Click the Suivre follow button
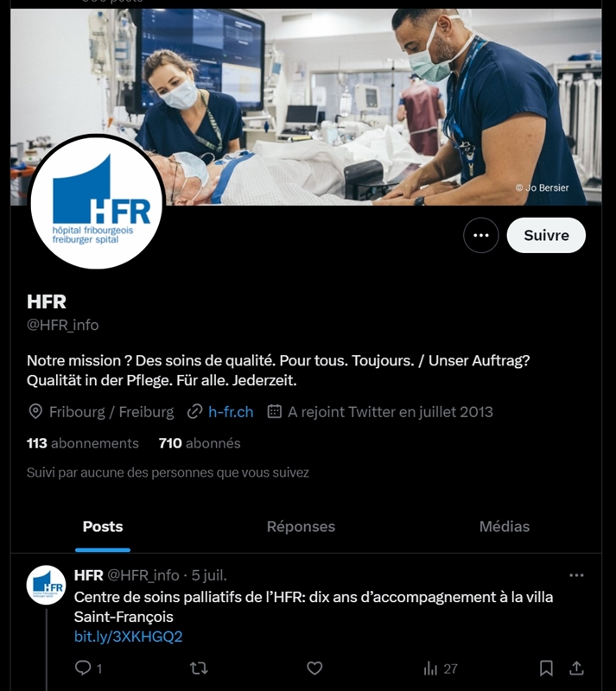Viewport: 616px width, 691px height. pos(546,235)
